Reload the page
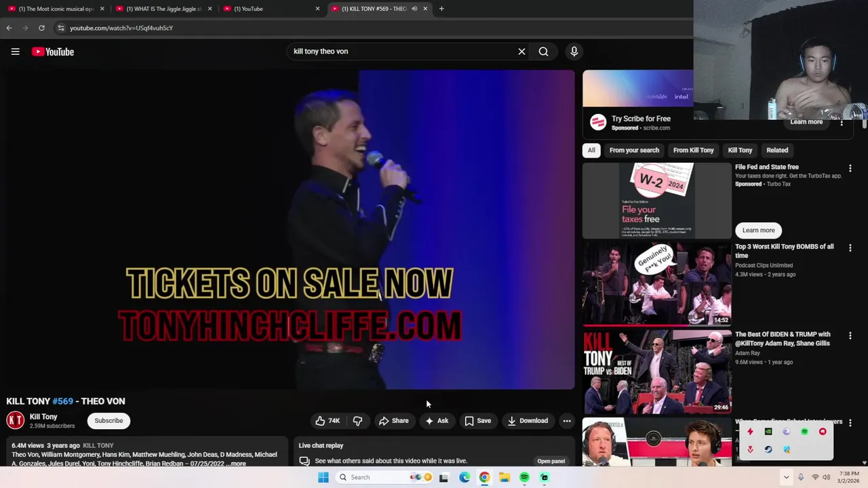The height and width of the screenshot is (488, 868). click(41, 28)
